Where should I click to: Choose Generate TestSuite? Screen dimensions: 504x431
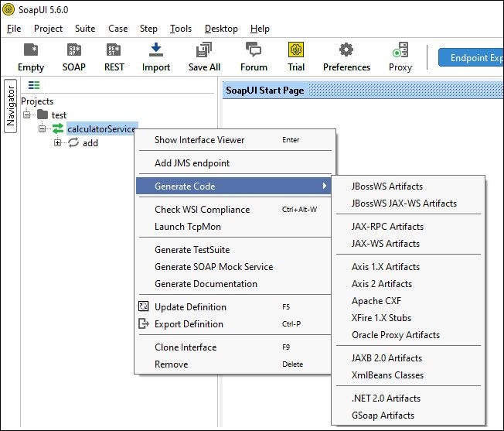pyautogui.click(x=235, y=250)
